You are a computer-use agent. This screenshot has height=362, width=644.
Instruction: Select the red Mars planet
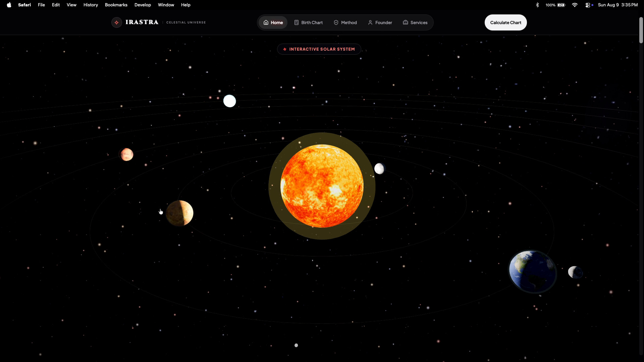pyautogui.click(x=126, y=155)
